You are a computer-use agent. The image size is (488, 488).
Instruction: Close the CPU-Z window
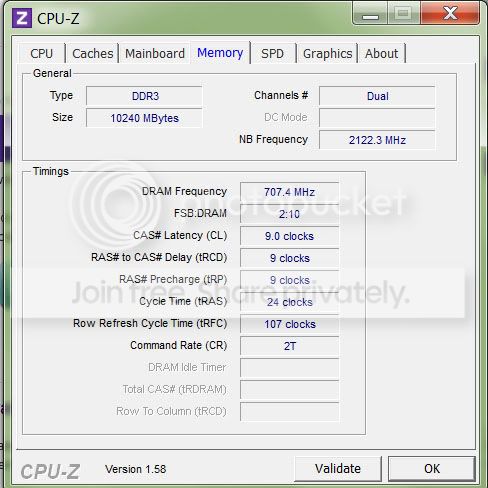[450, 13]
